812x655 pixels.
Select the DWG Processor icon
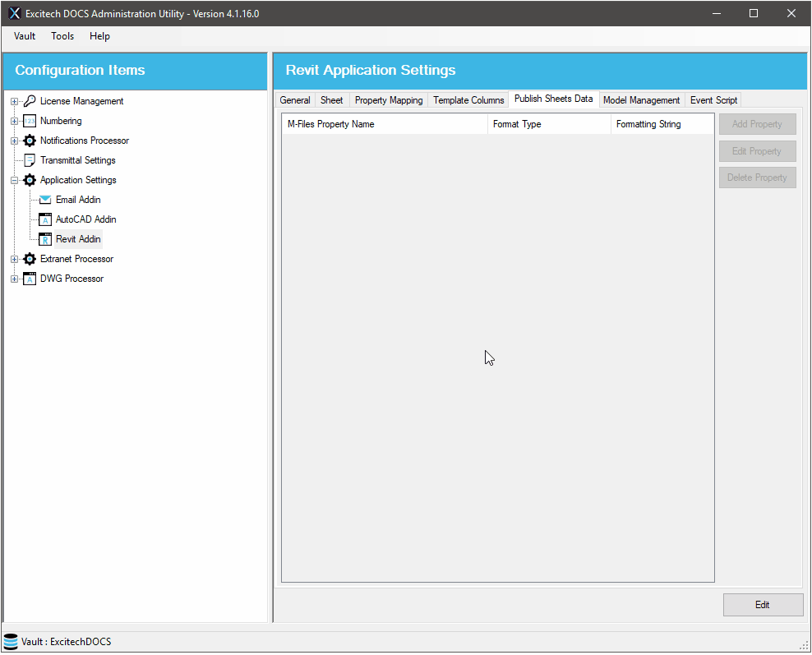[30, 279]
